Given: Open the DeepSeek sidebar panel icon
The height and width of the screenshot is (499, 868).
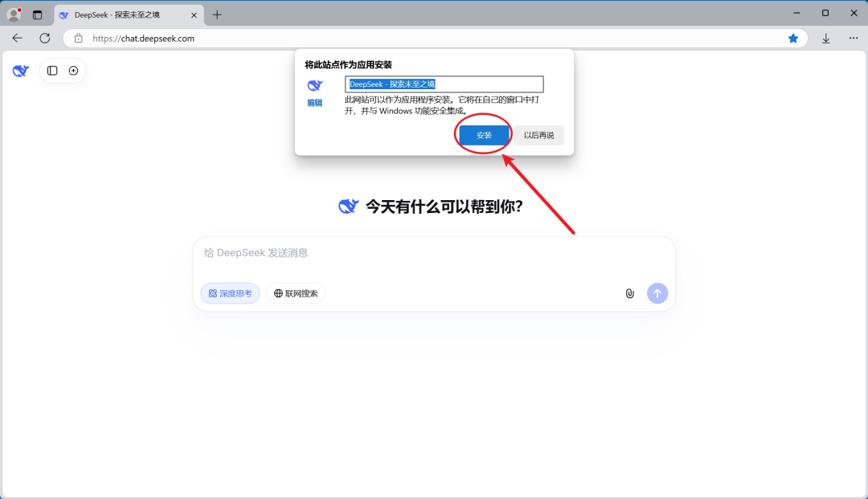Looking at the screenshot, I should 51,71.
